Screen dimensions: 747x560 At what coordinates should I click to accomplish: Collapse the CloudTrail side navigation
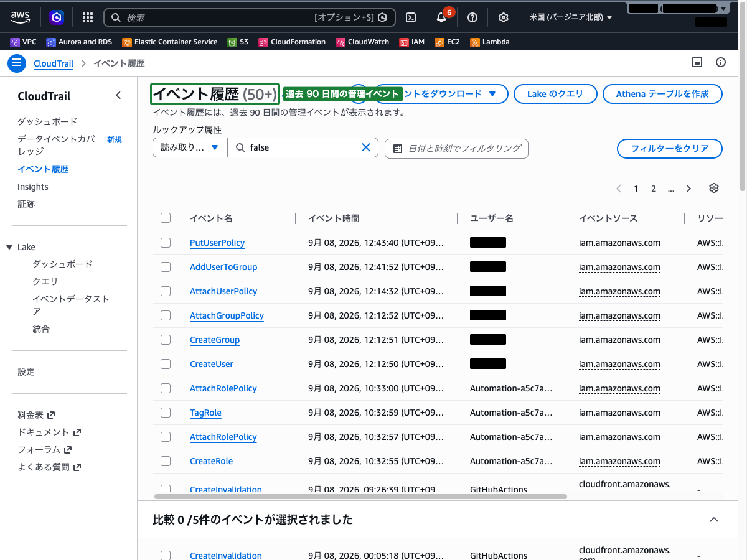click(x=118, y=96)
